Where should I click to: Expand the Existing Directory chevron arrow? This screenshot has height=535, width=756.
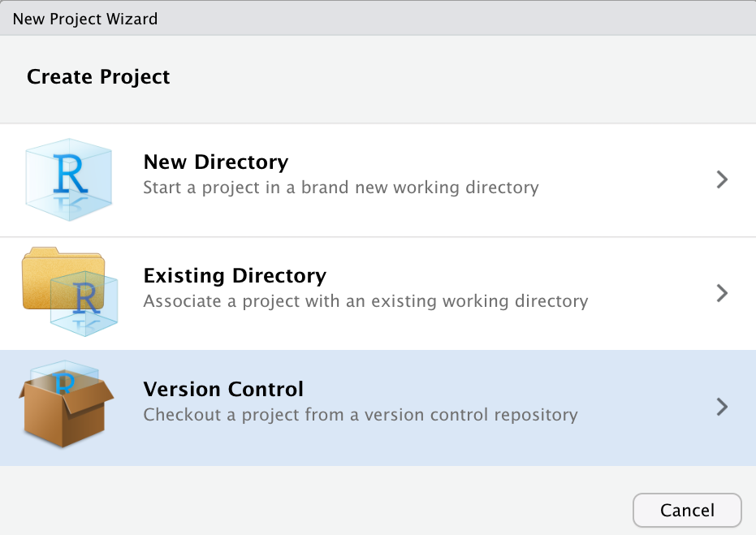coord(722,293)
